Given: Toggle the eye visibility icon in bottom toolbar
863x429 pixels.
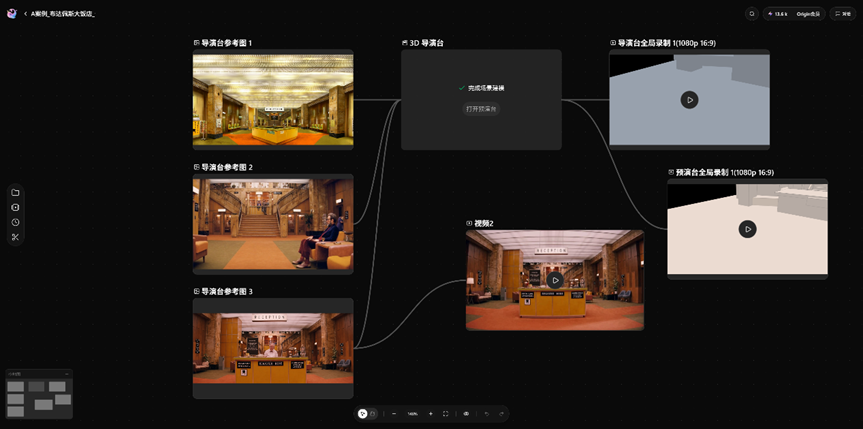Looking at the screenshot, I should 466,414.
